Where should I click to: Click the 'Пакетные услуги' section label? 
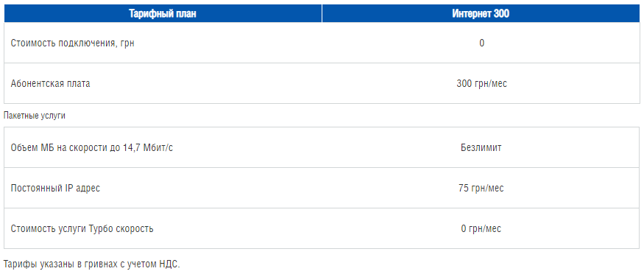[x=35, y=116]
